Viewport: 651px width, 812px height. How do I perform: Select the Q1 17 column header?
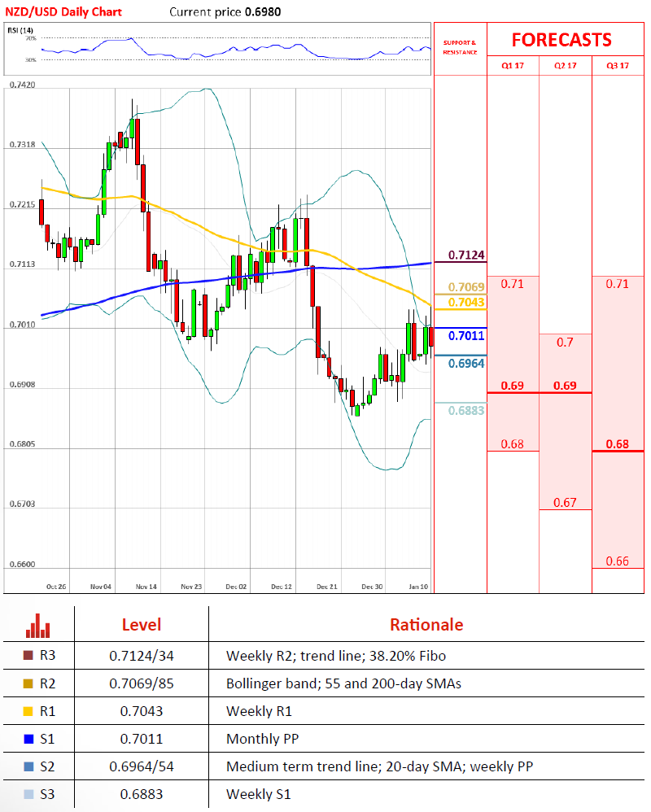point(513,66)
